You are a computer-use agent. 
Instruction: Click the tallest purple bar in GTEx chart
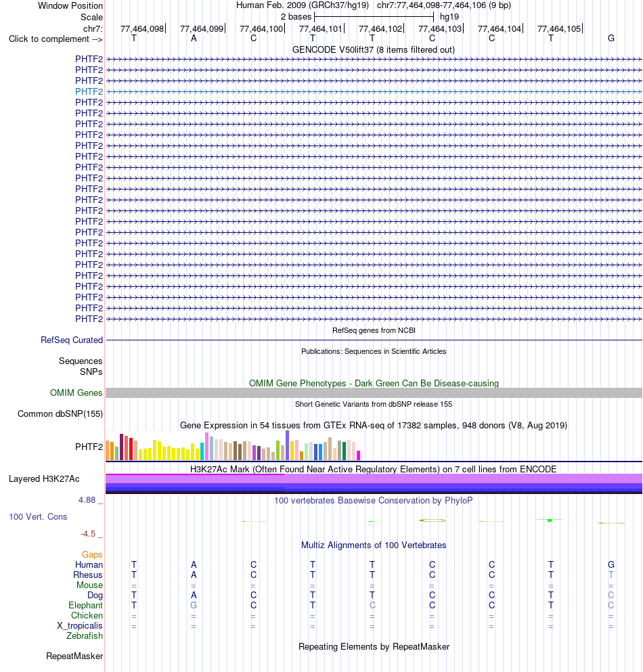tap(287, 445)
